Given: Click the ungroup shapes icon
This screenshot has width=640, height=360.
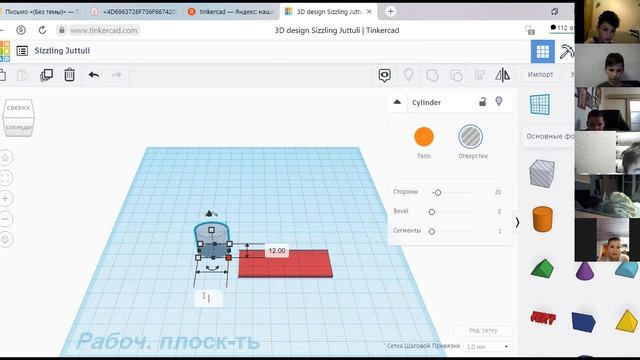Looking at the screenshot, I should tap(456, 75).
